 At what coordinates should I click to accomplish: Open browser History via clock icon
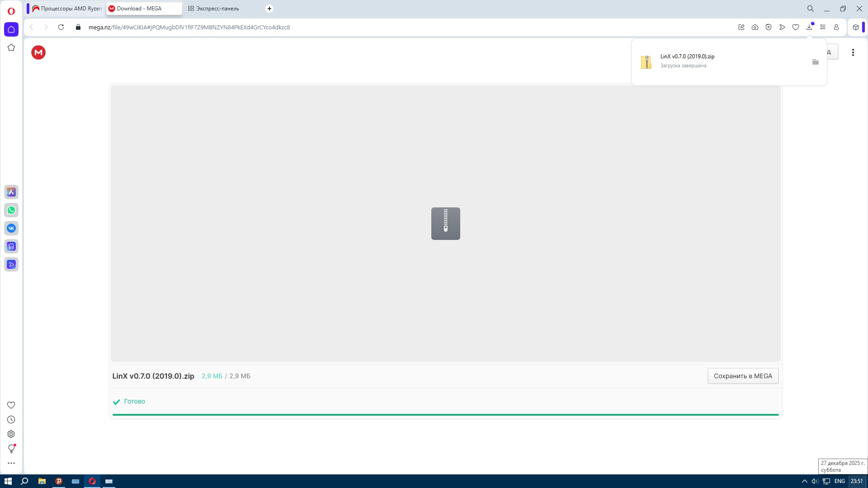(x=11, y=419)
